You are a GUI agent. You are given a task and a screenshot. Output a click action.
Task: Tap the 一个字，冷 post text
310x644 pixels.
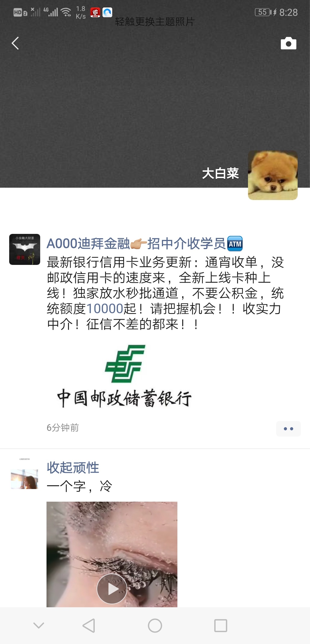[80, 486]
